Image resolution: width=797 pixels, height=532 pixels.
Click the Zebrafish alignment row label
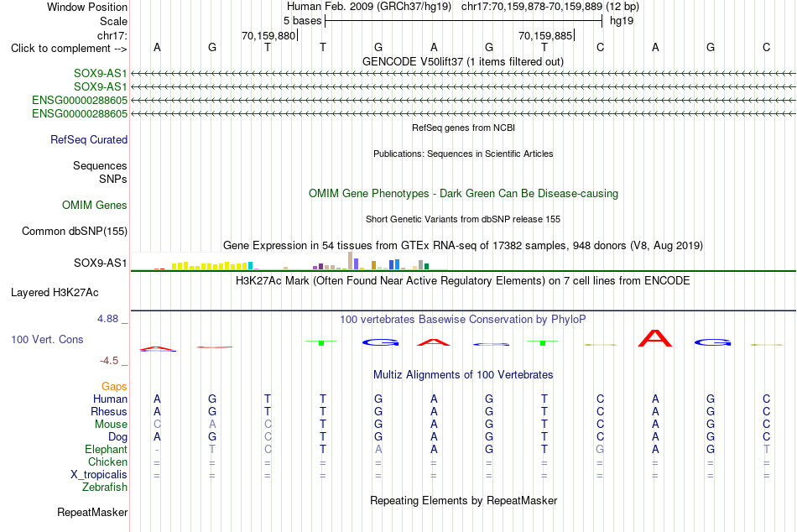pyautogui.click(x=105, y=487)
